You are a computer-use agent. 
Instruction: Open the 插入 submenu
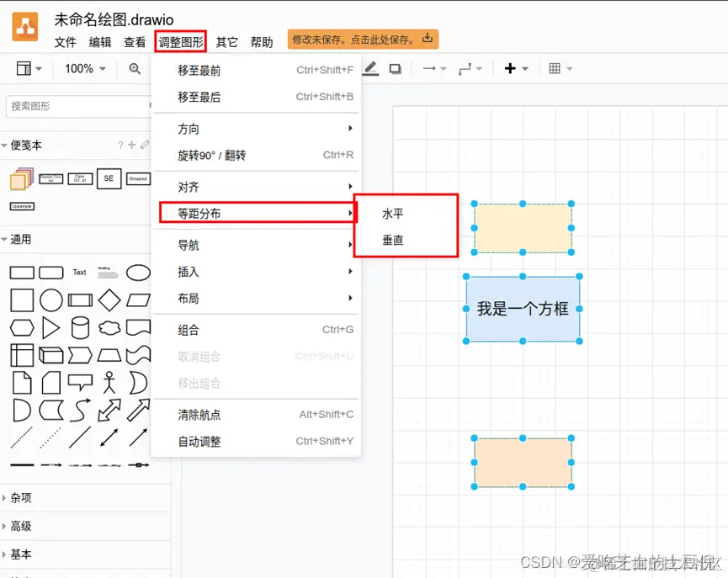256,272
